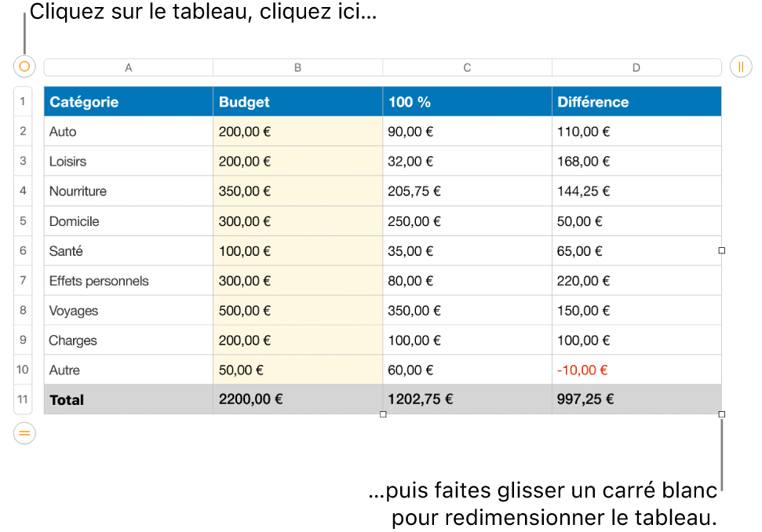Select column B header

[297, 67]
